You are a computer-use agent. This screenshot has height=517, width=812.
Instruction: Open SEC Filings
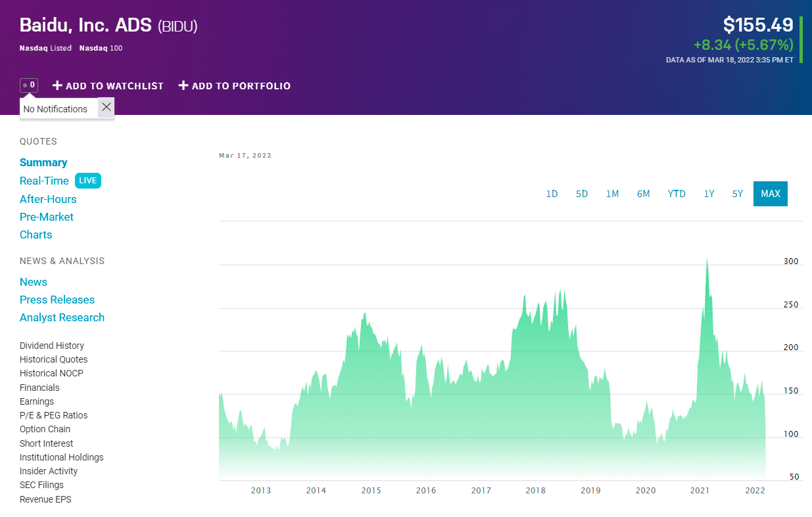(41, 485)
